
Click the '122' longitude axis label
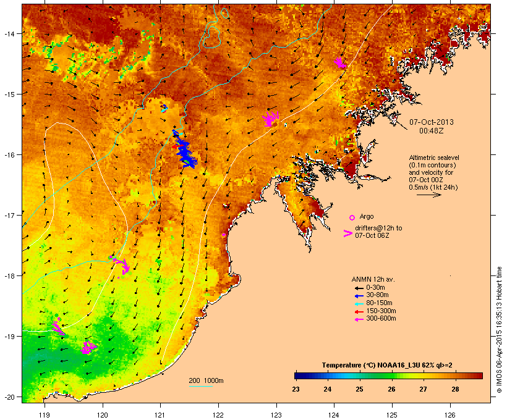pos(218,415)
